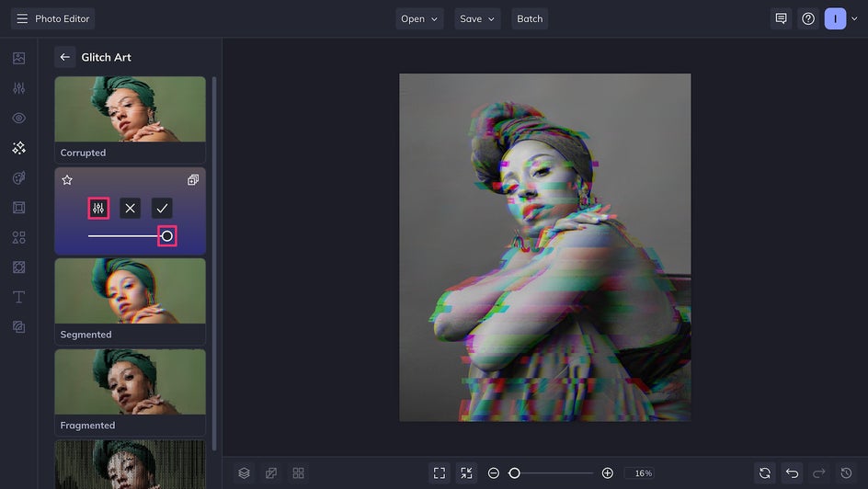Screen dimensions: 868x489
Task: Open the Save dropdown menu
Action: tap(477, 18)
